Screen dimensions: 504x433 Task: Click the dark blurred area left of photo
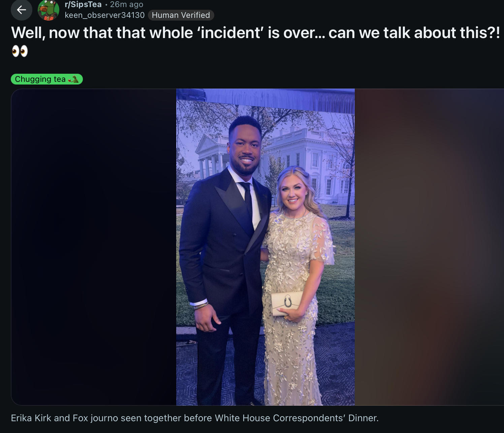point(94,247)
